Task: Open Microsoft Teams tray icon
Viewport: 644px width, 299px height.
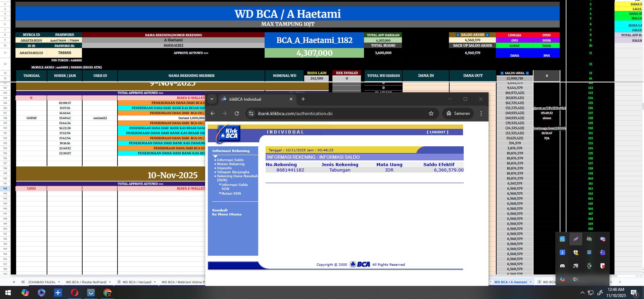Action: (x=603, y=252)
